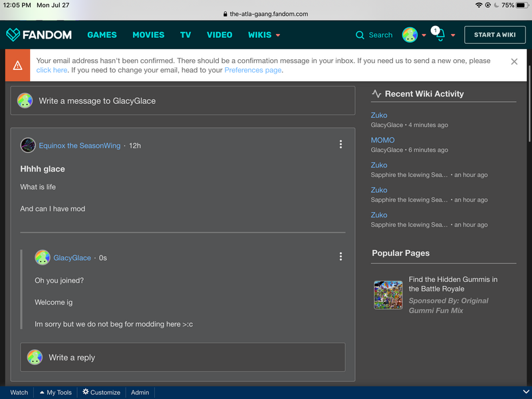The width and height of the screenshot is (532, 399).
Task: Open the MOVIES navigation tab
Action: pyautogui.click(x=148, y=35)
